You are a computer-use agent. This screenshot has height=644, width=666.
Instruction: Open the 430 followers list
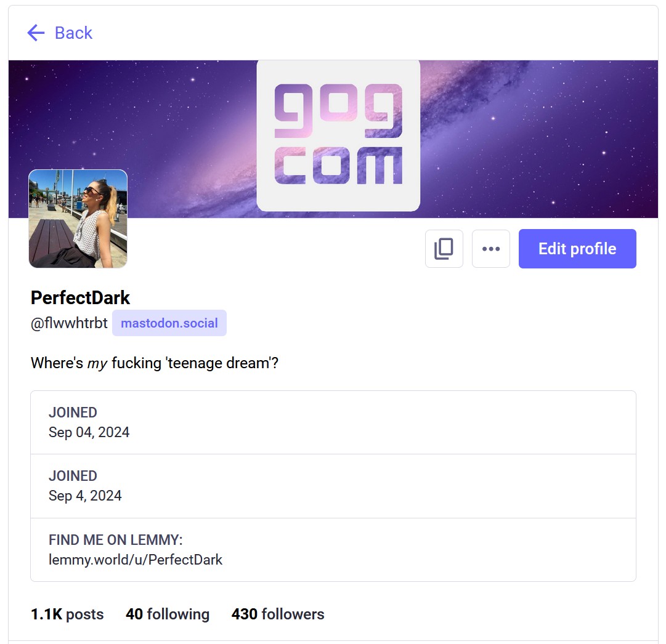[x=278, y=614]
